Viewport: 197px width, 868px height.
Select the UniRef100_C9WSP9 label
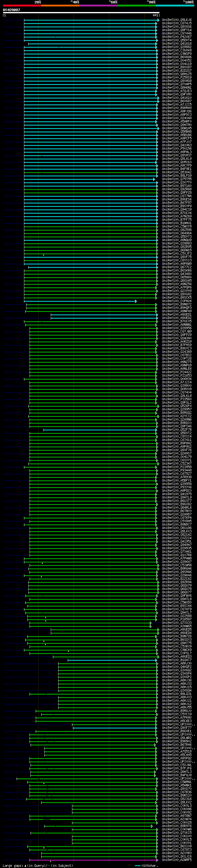[x=177, y=54]
